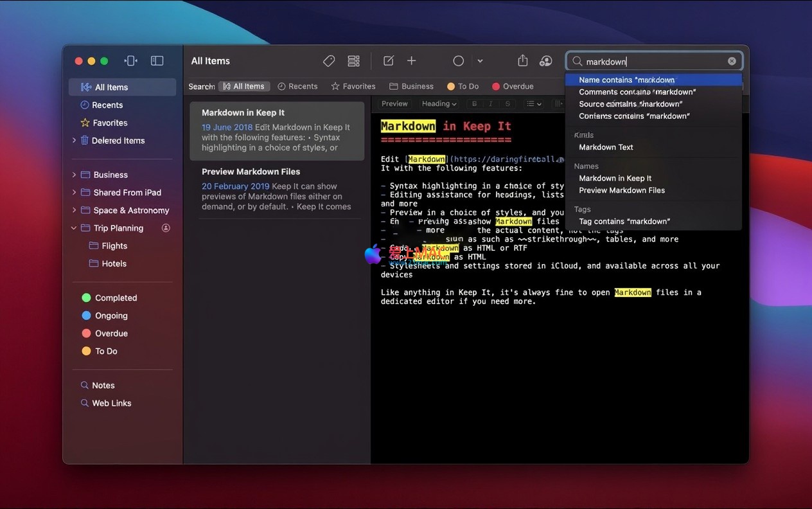Select the green Completed label

click(116, 298)
